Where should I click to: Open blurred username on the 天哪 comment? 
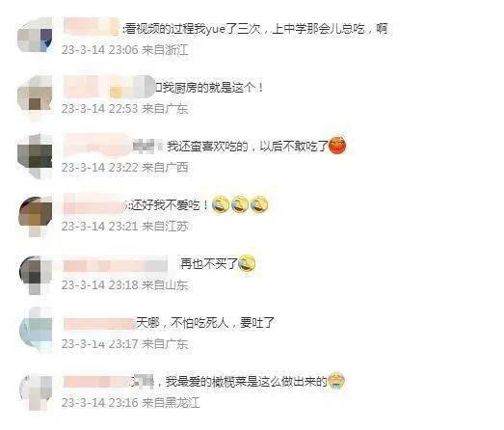98,324
